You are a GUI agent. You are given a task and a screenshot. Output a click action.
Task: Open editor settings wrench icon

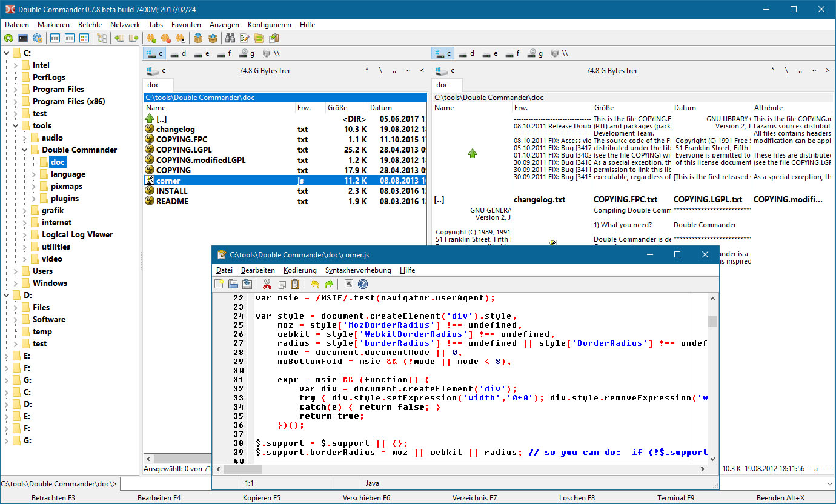pos(349,284)
